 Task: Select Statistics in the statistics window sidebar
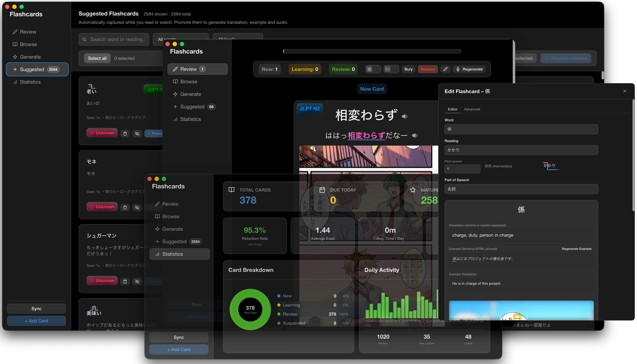(x=179, y=254)
